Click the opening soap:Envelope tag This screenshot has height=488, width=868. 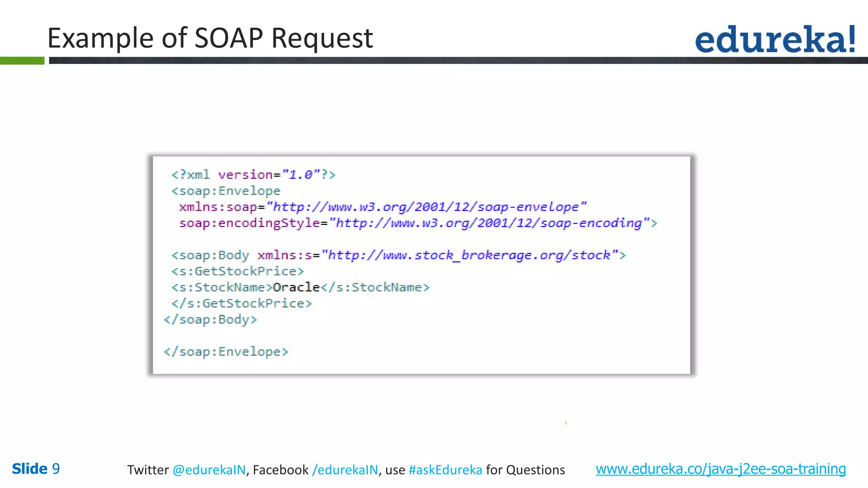tap(226, 191)
